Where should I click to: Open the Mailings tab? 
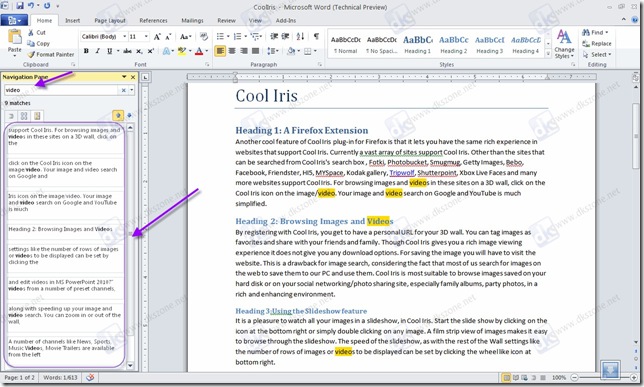coord(192,20)
